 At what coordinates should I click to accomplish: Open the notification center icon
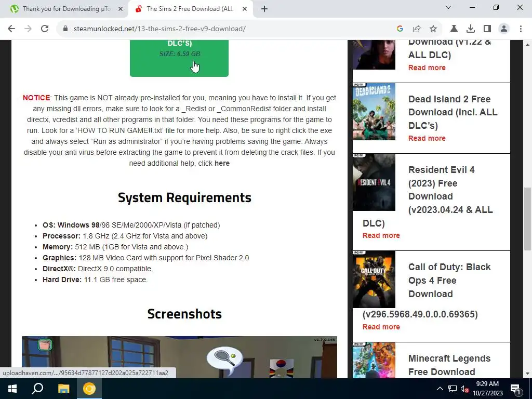coord(516,389)
